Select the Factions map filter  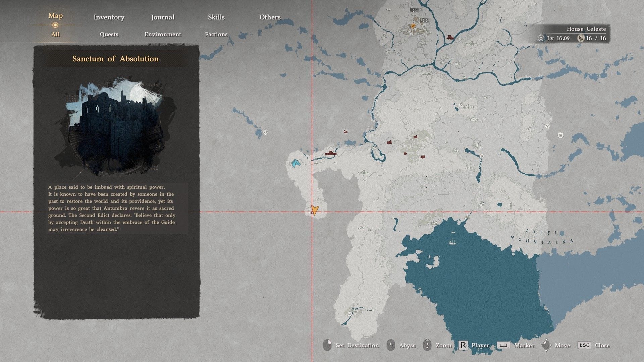[x=216, y=34]
